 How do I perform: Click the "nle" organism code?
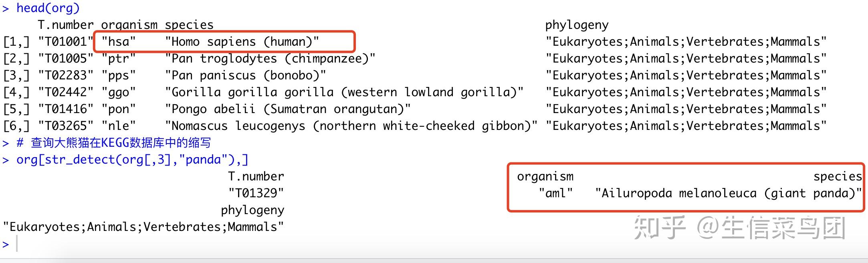(119, 126)
